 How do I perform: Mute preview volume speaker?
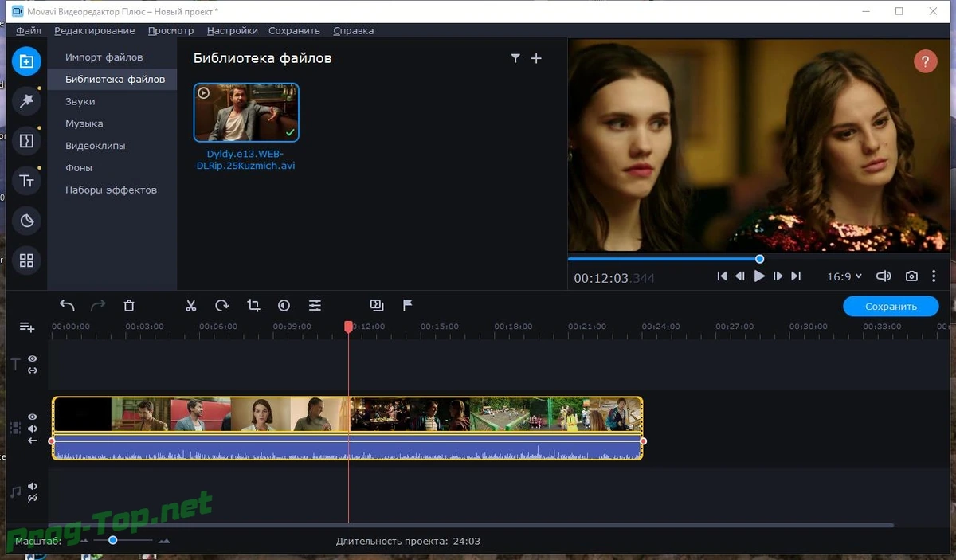point(884,276)
